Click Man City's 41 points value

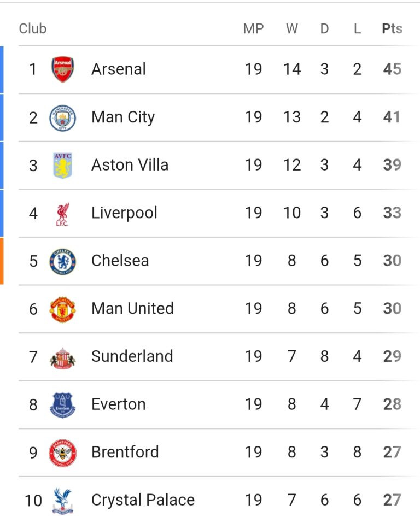coord(392,117)
